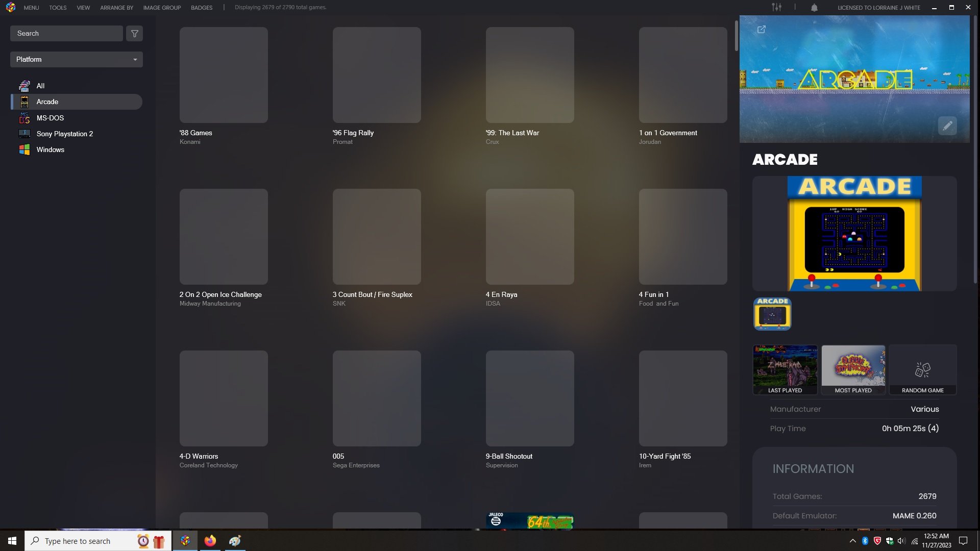This screenshot has height=551, width=980.
Task: Select the 9-Ball Shootout cover
Action: [530, 398]
